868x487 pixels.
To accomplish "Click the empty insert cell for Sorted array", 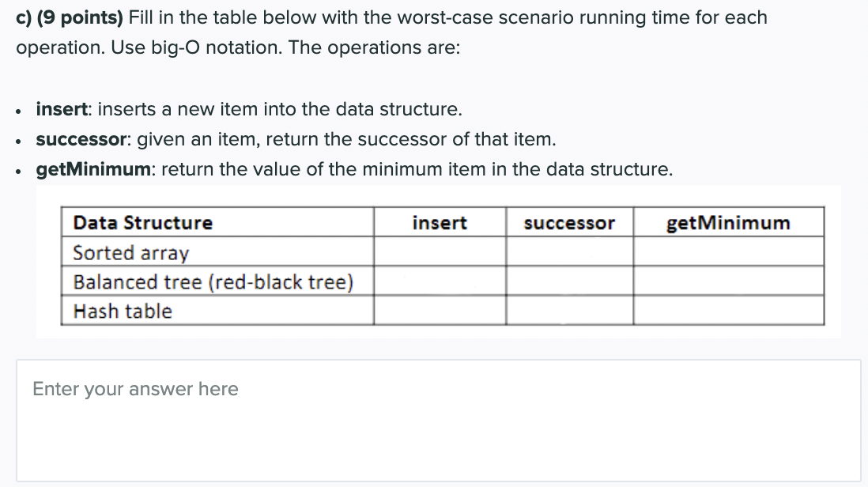I will click(x=440, y=253).
